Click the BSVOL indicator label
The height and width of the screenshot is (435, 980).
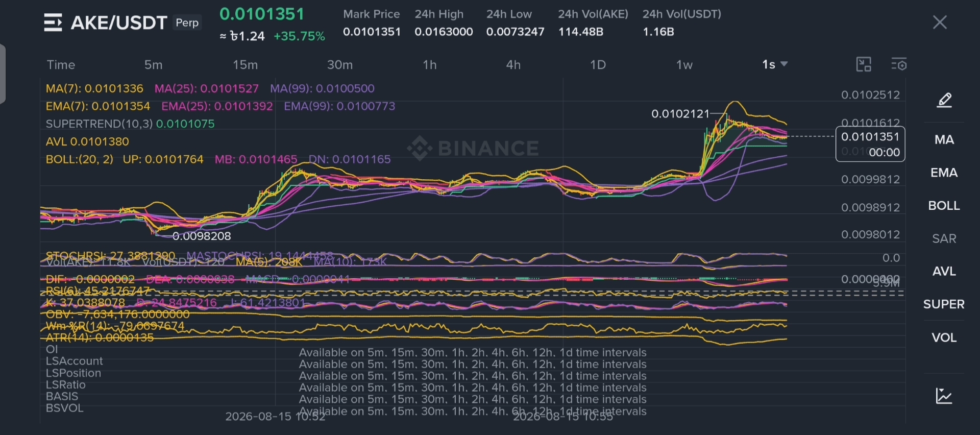click(65, 408)
